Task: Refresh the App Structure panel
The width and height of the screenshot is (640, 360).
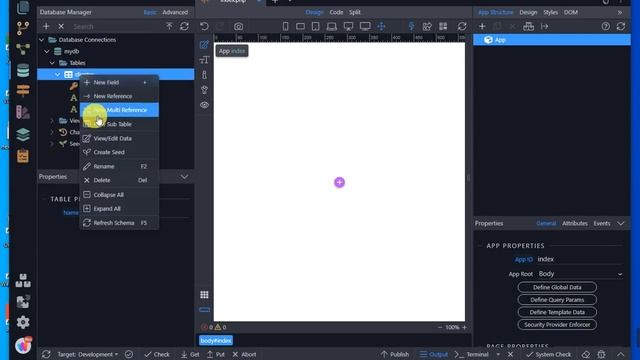Action: pyautogui.click(x=621, y=27)
